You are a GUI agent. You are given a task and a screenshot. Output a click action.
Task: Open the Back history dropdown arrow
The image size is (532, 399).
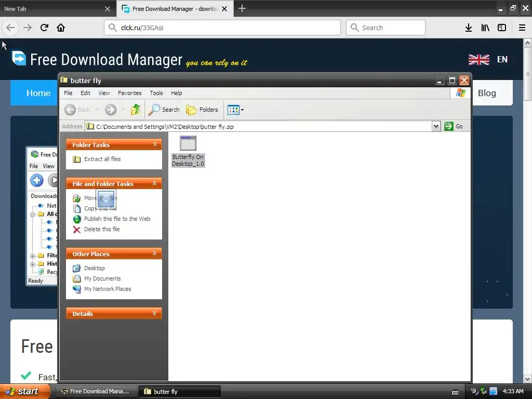pyautogui.click(x=96, y=110)
